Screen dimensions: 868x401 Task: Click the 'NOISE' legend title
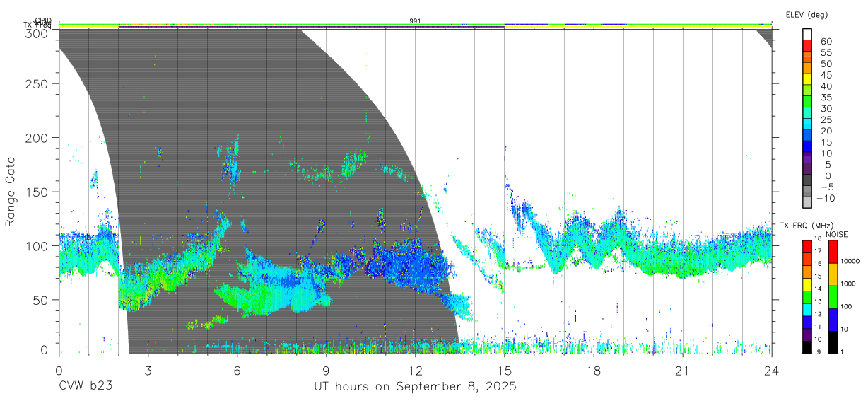click(837, 234)
